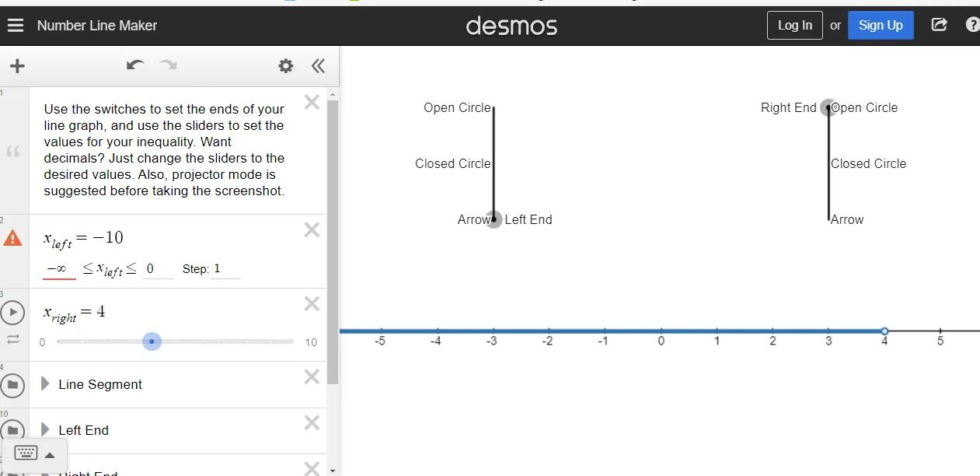This screenshot has height=476, width=980.
Task: Open the hamburger menu next to Number Line Maker
Action: [16, 26]
